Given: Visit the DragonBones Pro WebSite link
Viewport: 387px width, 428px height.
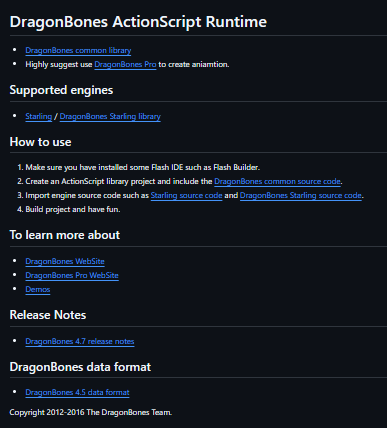Looking at the screenshot, I should [72, 275].
